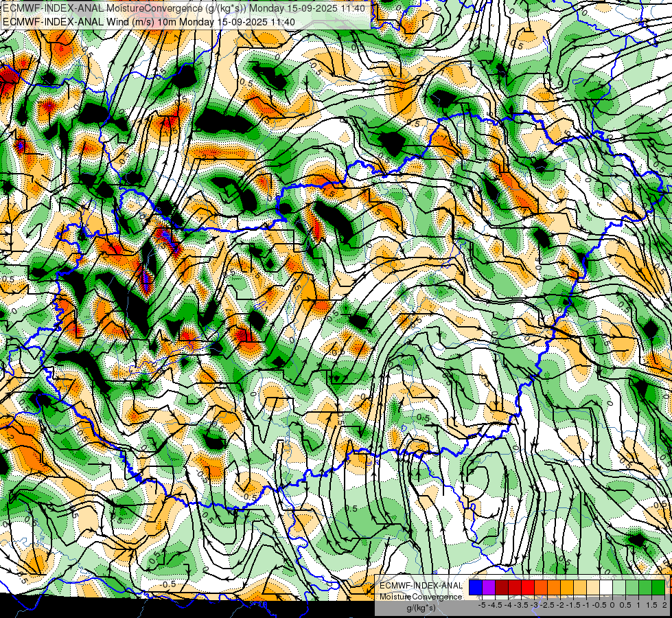Screen dimensions: 672x618
Task: Pick the light orange swatch between -1.5 and -1
Action: coord(580,588)
